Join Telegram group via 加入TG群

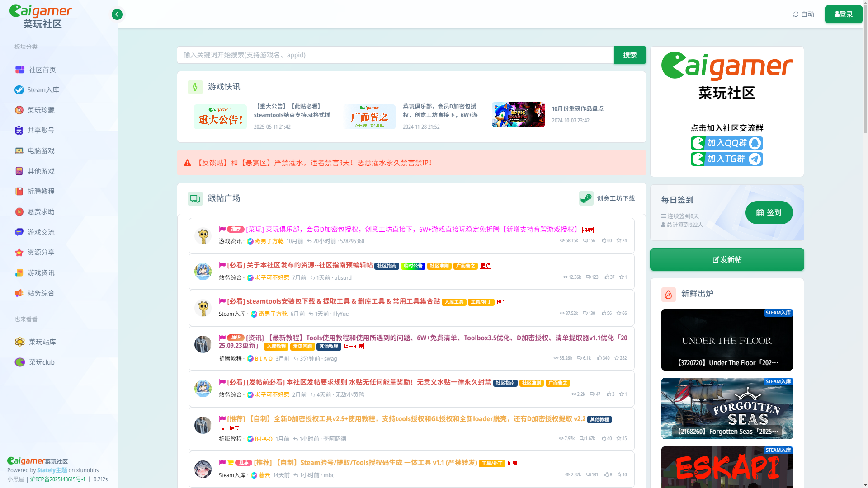726,159
